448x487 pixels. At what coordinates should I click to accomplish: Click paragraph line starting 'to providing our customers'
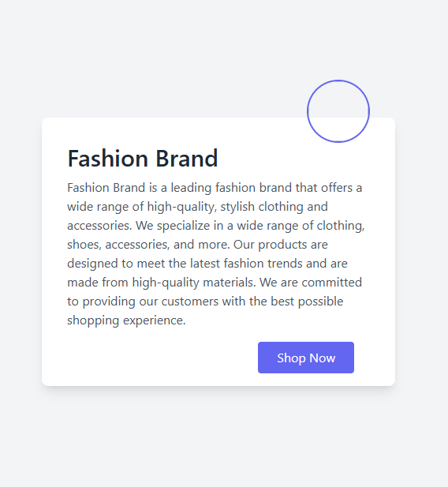click(x=205, y=302)
